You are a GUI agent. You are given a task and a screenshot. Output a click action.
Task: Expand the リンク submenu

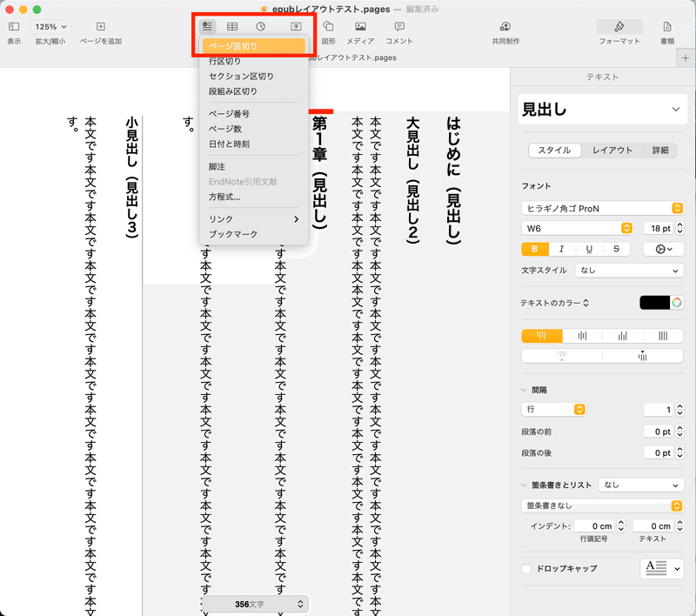point(253,219)
